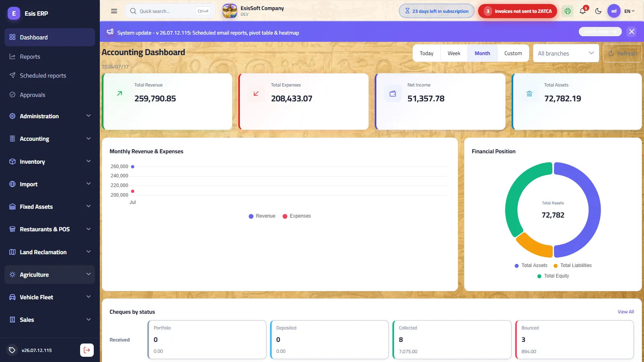
Task: Expand the Accounting menu chevron
Action: click(89, 138)
